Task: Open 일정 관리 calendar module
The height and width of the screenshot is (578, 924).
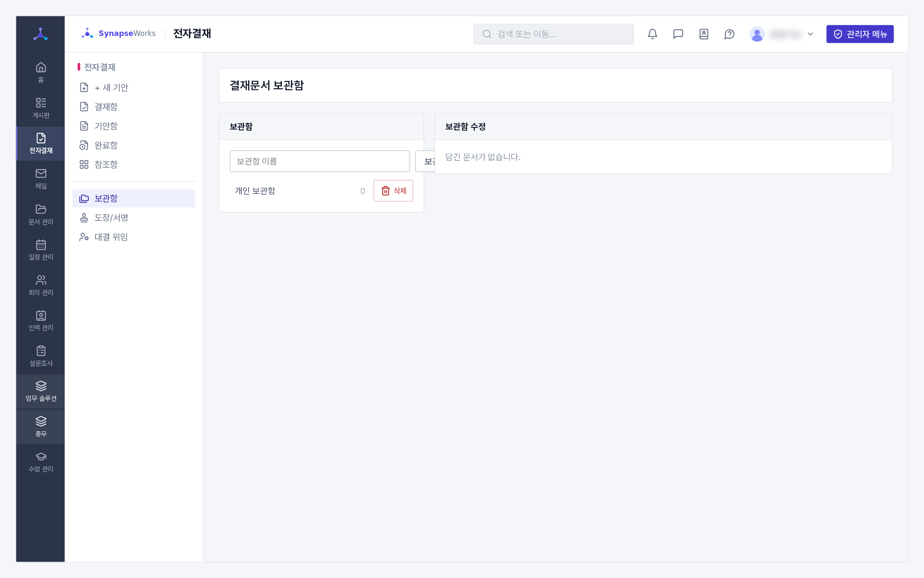Action: 41,250
